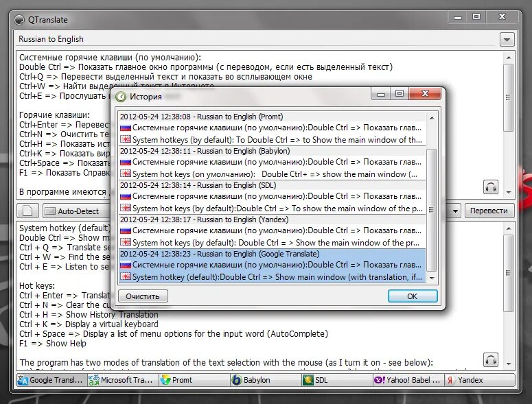Minimize the QTranslate main window
Screen dimensions: 532x404
pos(458,17)
